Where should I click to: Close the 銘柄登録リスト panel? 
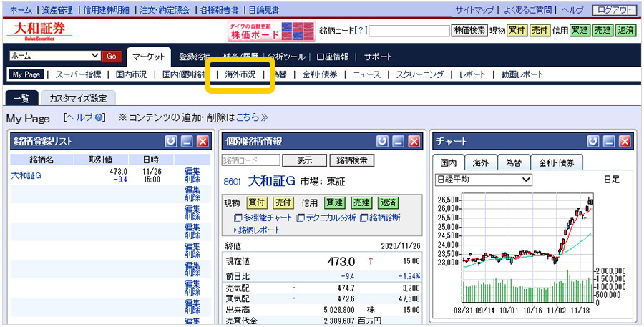[203, 142]
